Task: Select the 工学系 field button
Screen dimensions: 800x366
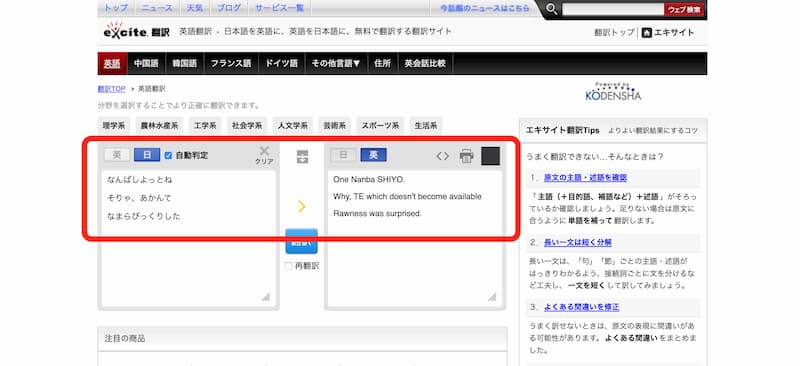Action: click(x=205, y=126)
